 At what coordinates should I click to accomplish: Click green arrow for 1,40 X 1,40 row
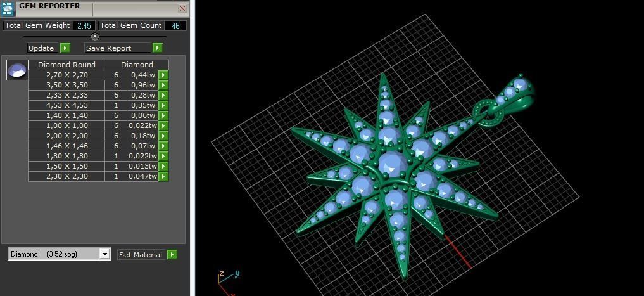[163, 115]
